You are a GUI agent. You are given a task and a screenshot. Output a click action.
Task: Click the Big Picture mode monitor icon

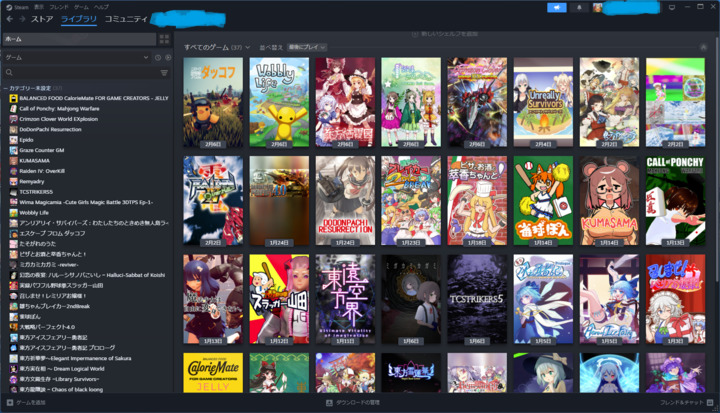point(672,7)
